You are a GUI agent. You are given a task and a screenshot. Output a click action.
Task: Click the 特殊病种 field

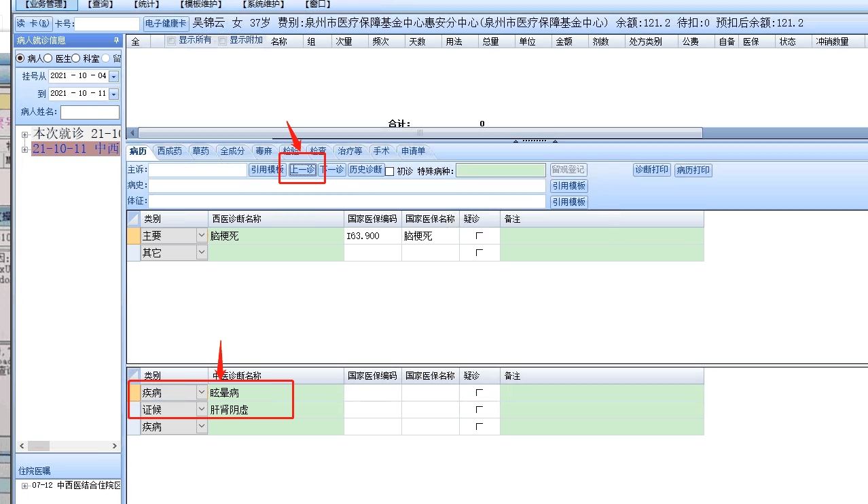tap(501, 170)
